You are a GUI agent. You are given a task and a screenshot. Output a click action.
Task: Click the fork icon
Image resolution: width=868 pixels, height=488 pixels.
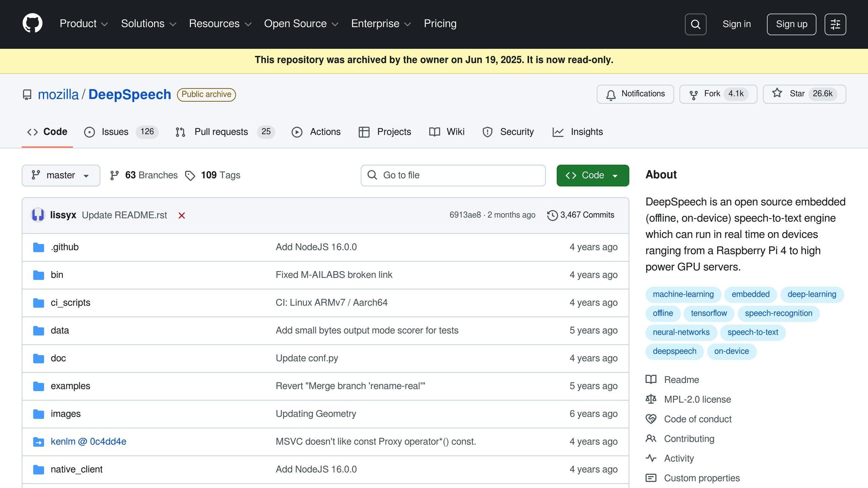pyautogui.click(x=693, y=95)
